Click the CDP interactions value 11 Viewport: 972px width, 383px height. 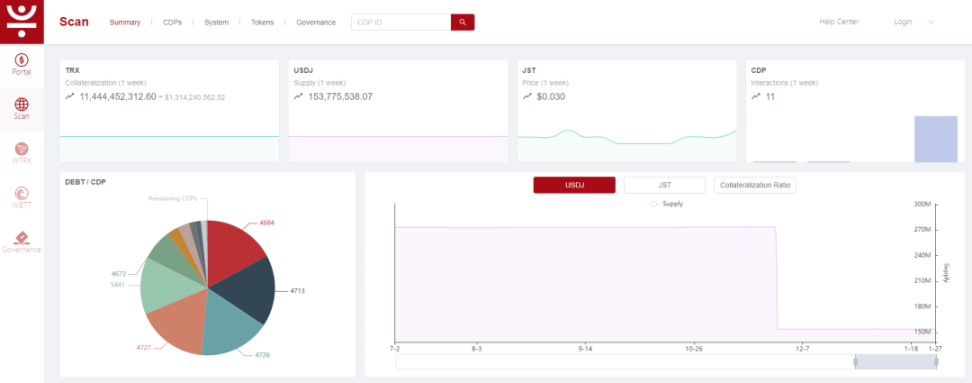click(771, 97)
